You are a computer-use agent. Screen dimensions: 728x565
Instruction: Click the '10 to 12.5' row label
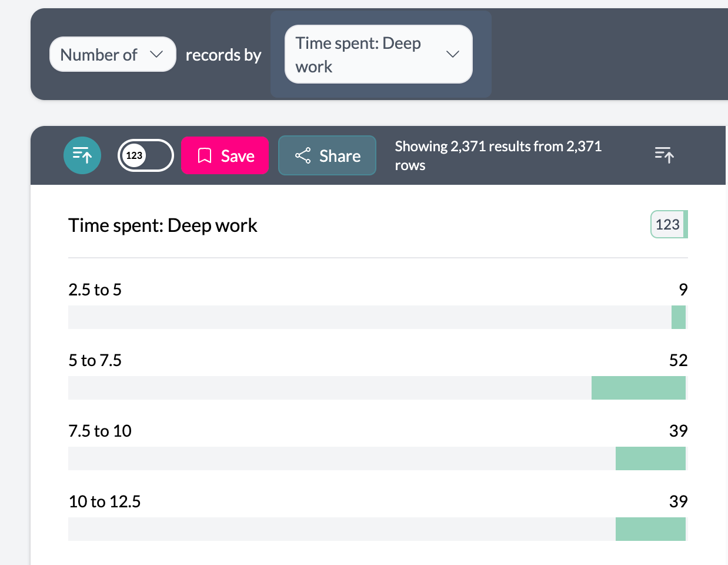[105, 501]
